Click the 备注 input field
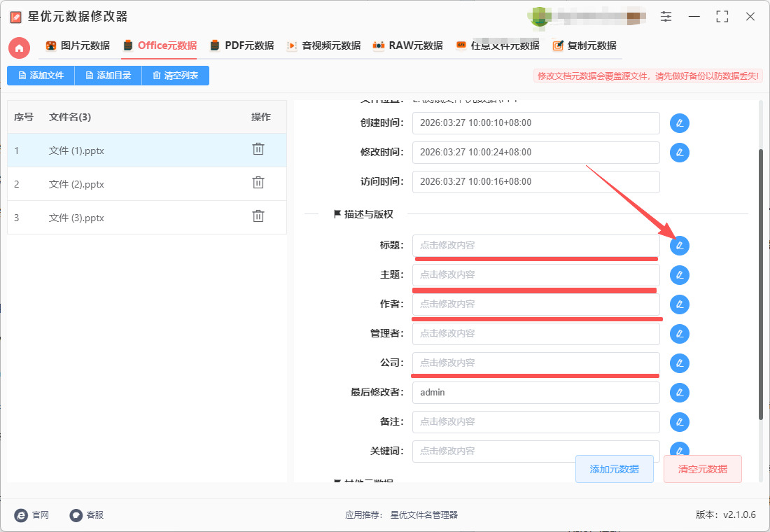Image resolution: width=770 pixels, height=532 pixels. coord(535,422)
